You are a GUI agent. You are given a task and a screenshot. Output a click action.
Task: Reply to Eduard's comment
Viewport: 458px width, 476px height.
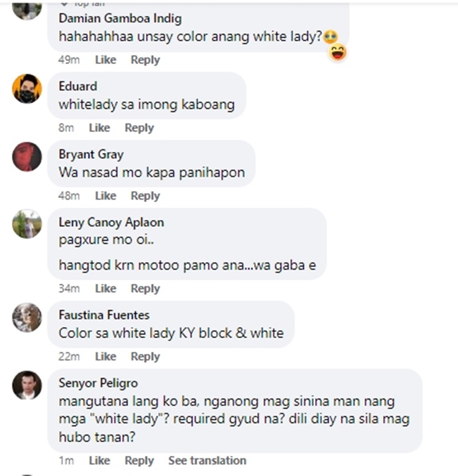coord(139,128)
